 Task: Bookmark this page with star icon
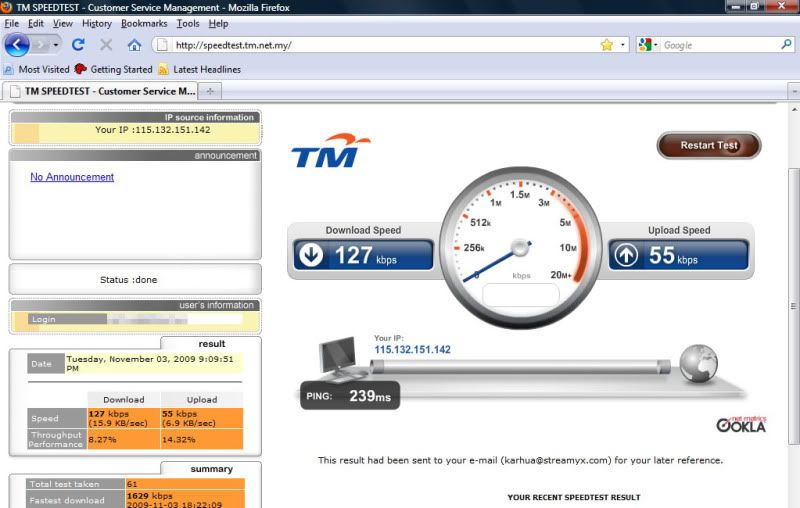pyautogui.click(x=606, y=45)
